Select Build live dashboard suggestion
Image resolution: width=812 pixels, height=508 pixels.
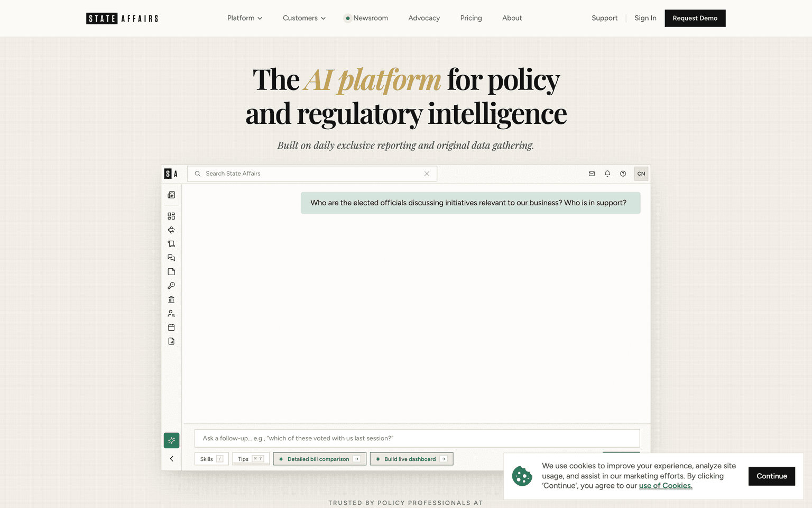412,459
